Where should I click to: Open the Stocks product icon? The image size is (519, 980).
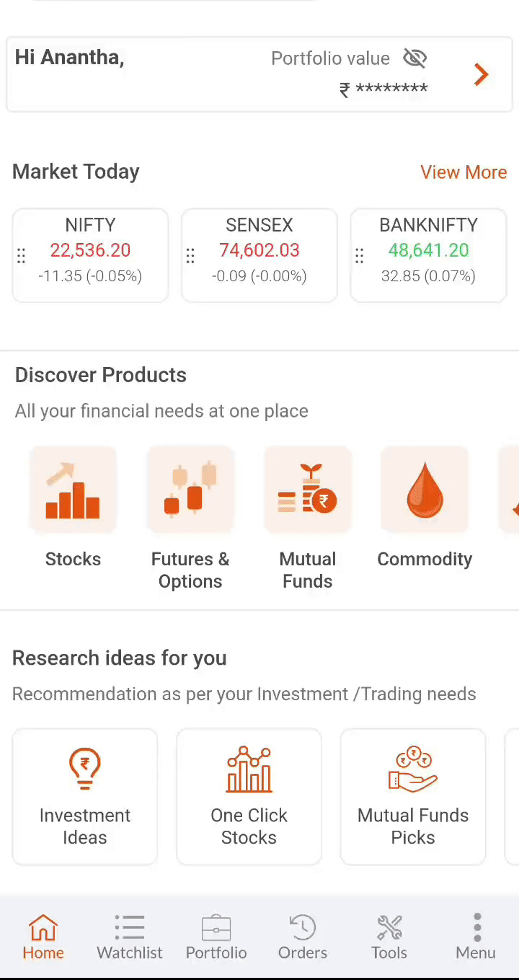(x=73, y=490)
